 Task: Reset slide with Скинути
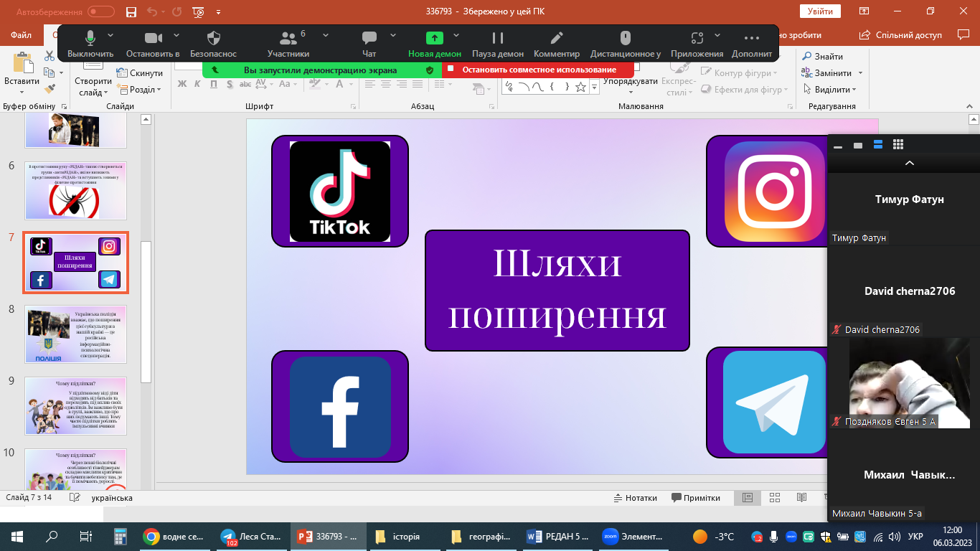[140, 73]
